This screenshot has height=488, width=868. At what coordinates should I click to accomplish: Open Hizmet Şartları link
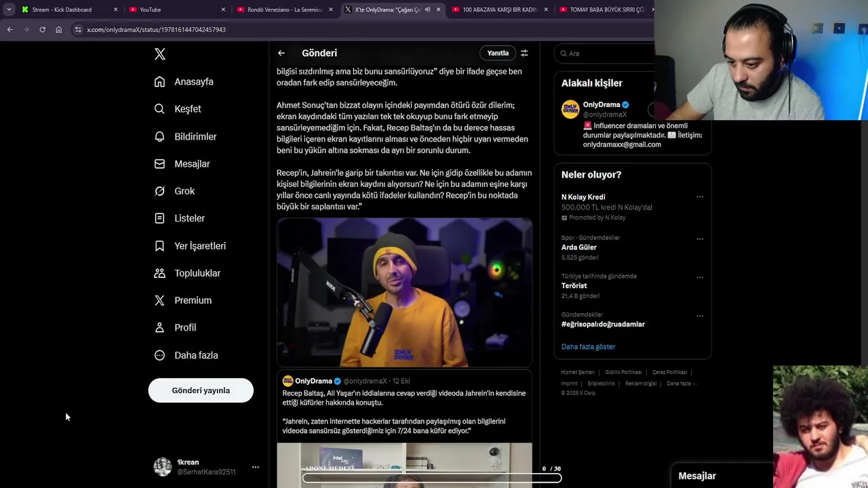[x=578, y=372]
